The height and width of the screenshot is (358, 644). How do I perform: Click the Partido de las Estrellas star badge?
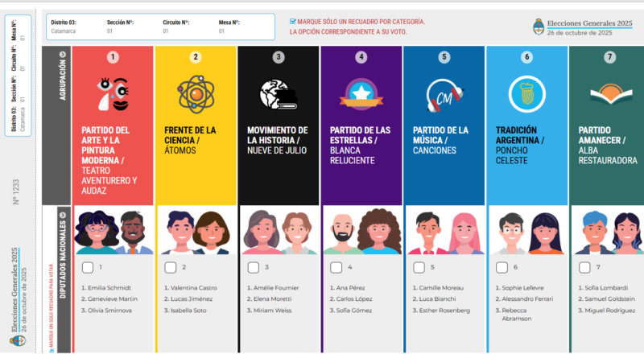point(361,93)
